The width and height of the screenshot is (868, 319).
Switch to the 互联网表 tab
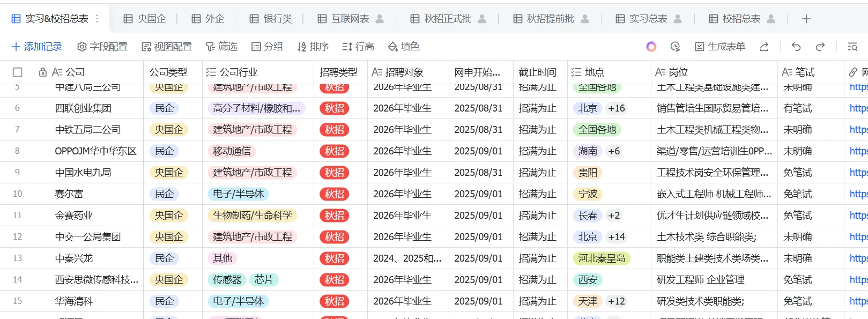(350, 19)
